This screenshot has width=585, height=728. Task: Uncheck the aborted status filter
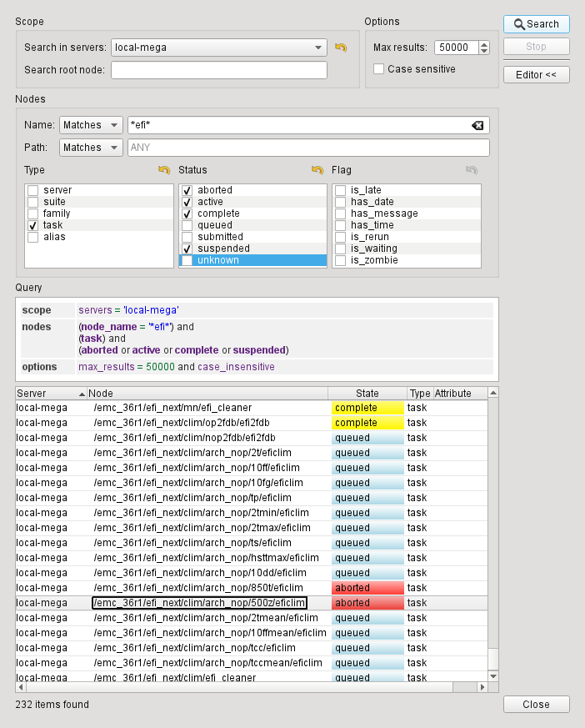click(187, 190)
